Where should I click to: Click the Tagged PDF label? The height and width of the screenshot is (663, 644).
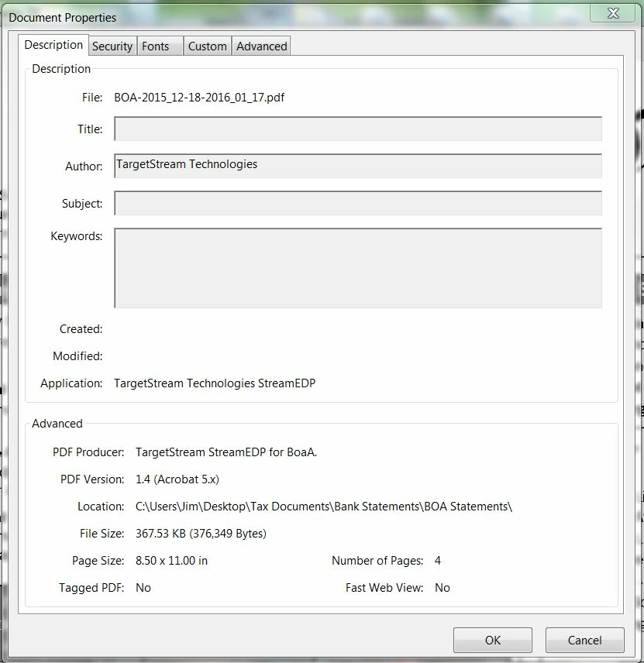(91, 588)
